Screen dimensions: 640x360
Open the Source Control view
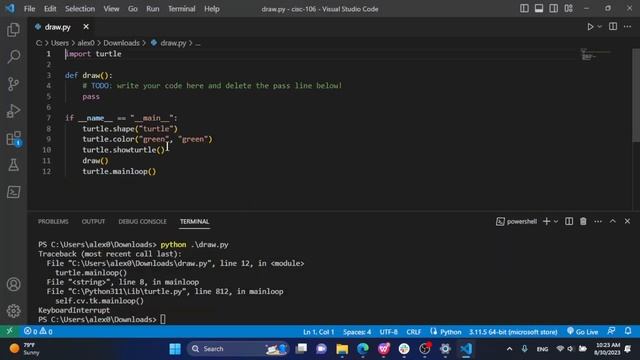[13, 84]
